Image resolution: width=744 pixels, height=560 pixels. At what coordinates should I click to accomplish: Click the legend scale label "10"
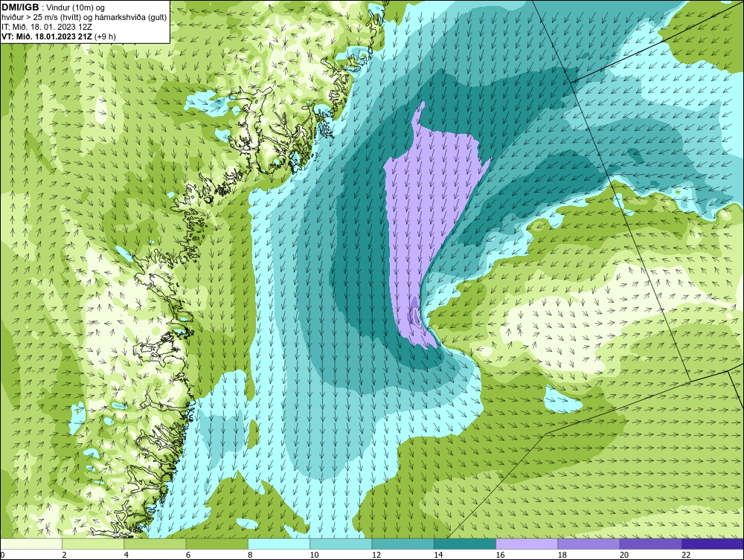[314, 556]
